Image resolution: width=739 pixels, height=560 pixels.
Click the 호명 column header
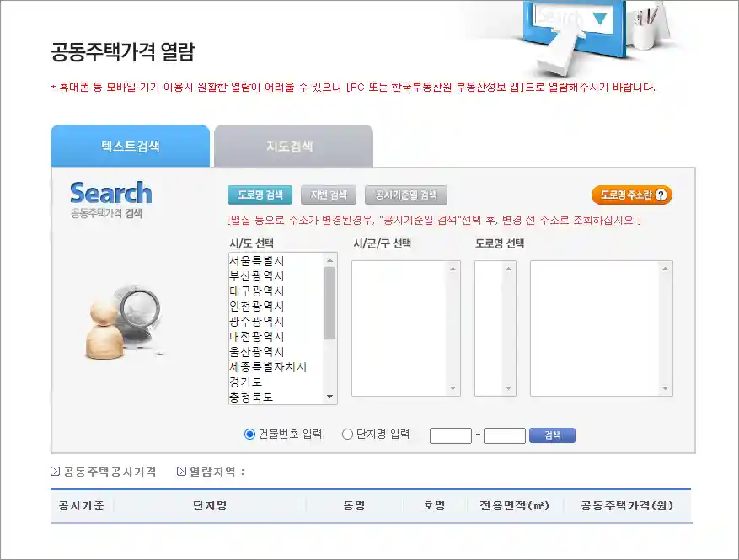pos(434,506)
